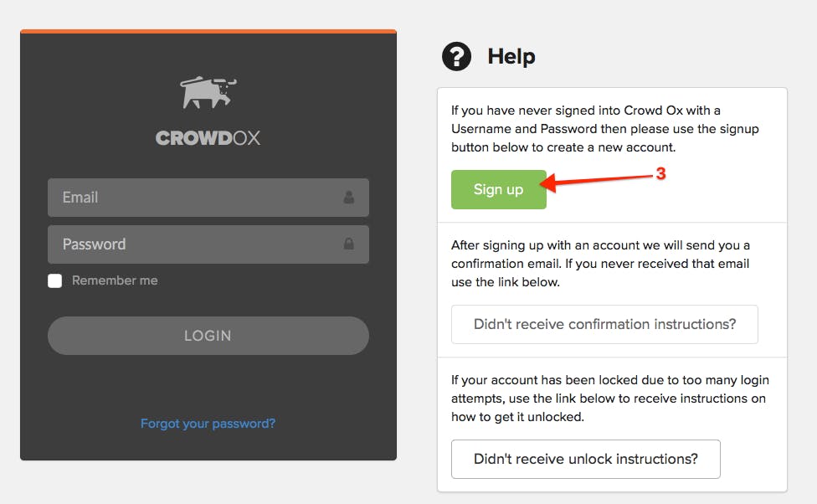Click the Help question mark icon
Image resolution: width=817 pixels, height=504 pixels.
pyautogui.click(x=456, y=56)
